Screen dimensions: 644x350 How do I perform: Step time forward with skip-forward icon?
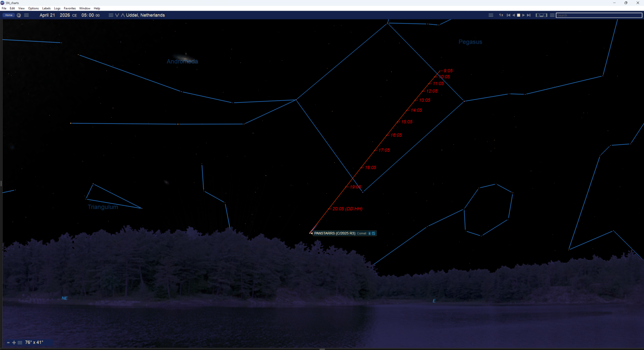(529, 15)
